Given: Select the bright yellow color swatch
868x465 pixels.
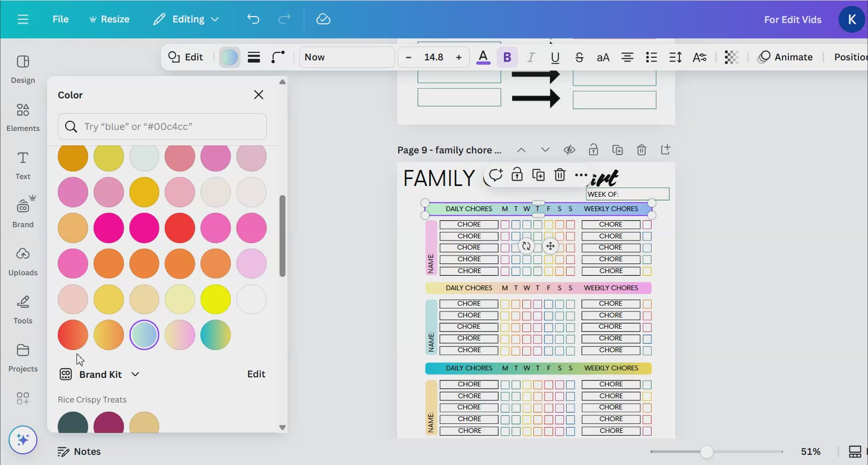Looking at the screenshot, I should coord(215,299).
